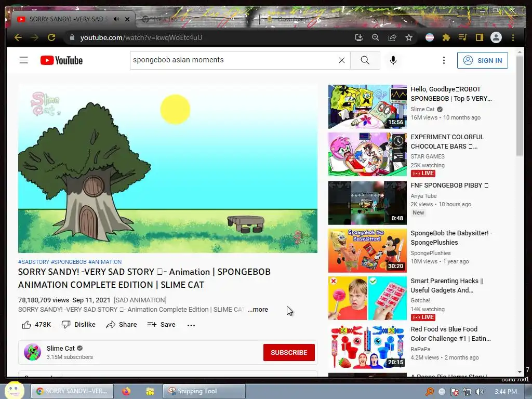
Task: Click the red SUBSCRIBE button
Action: coord(289,353)
